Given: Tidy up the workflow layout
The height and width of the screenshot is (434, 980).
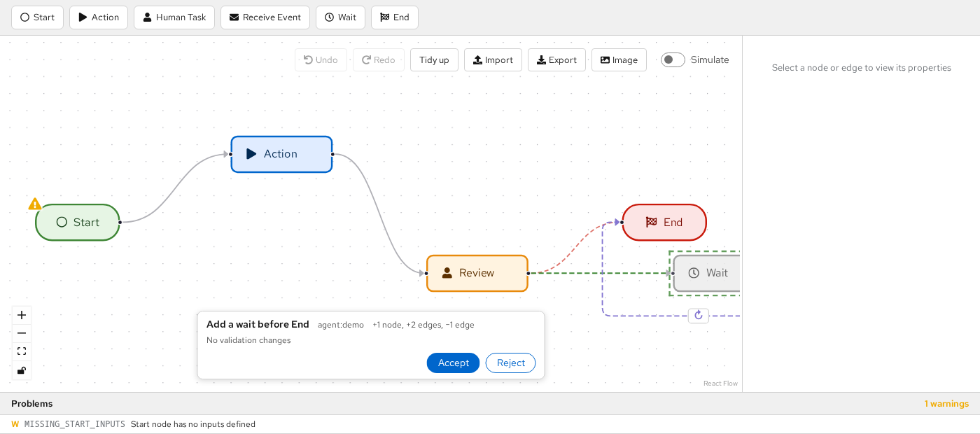Looking at the screenshot, I should coord(434,59).
